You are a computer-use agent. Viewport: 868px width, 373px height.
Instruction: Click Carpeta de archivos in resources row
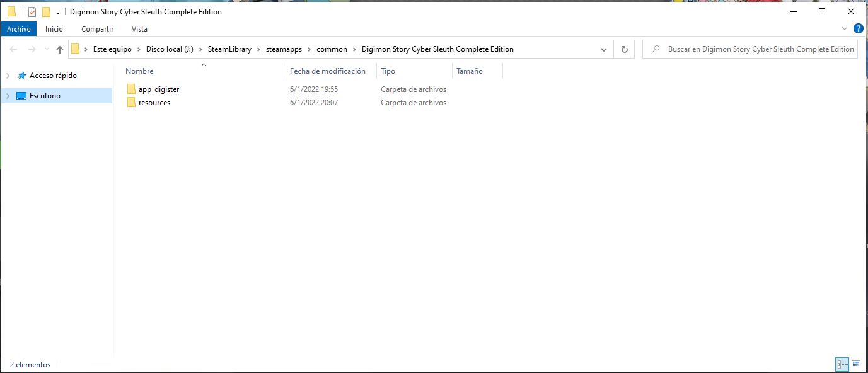pyautogui.click(x=414, y=103)
